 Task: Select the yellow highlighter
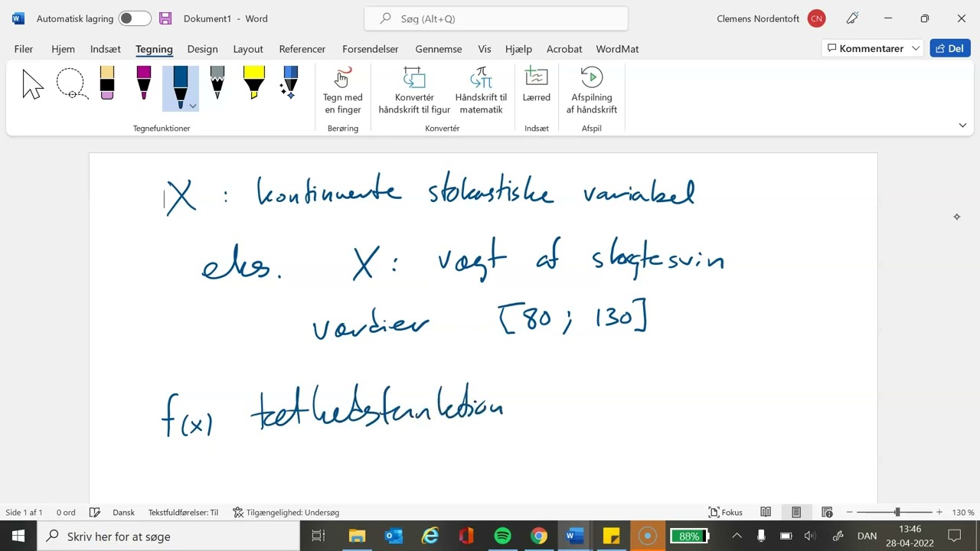tap(253, 83)
